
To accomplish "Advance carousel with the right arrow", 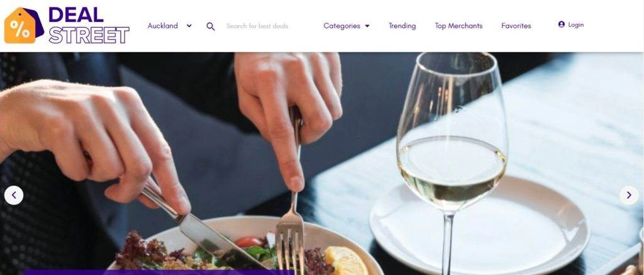I will click(629, 195).
